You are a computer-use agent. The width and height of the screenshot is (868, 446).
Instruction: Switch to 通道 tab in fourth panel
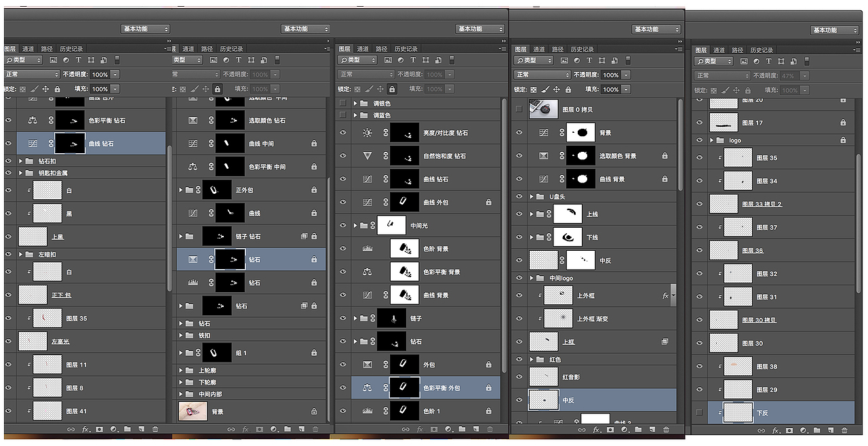[539, 49]
